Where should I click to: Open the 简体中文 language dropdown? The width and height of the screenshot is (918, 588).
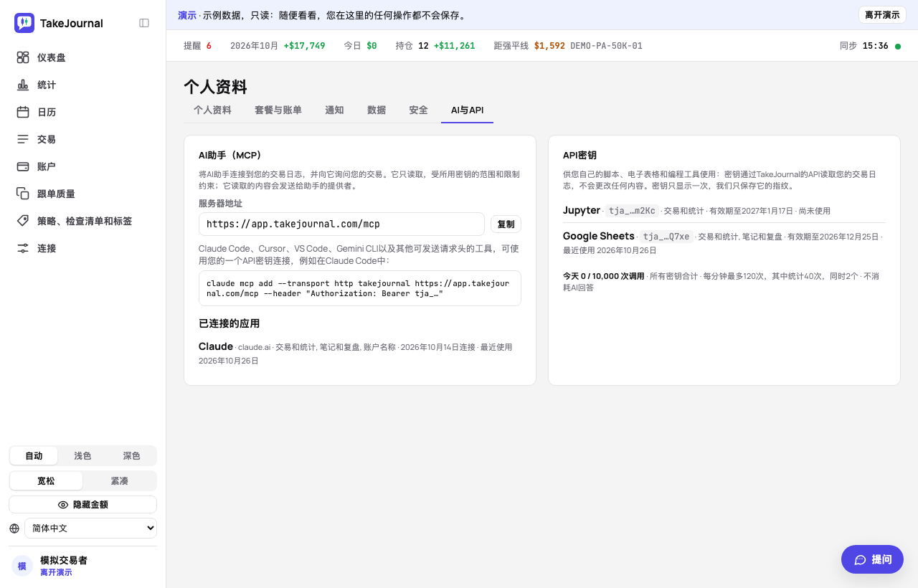click(x=90, y=528)
